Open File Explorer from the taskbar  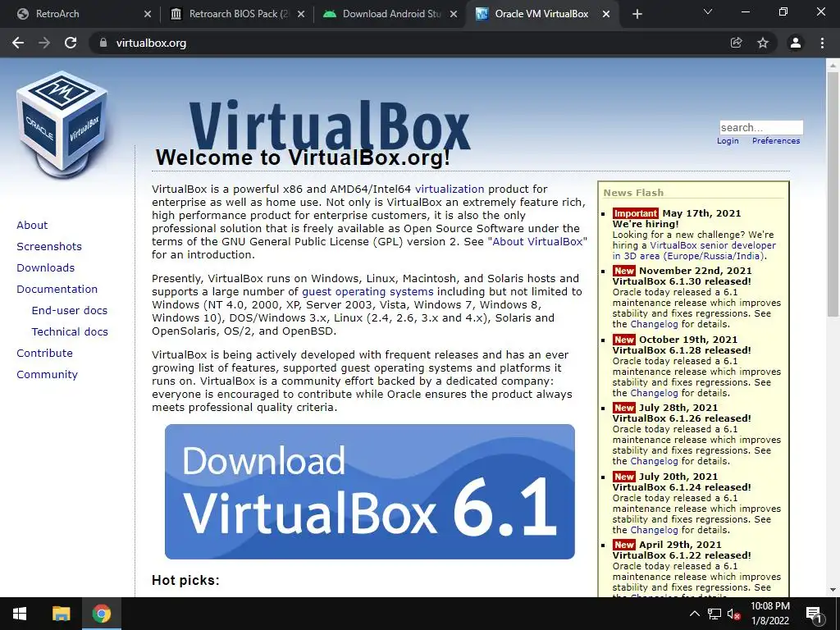click(x=61, y=614)
